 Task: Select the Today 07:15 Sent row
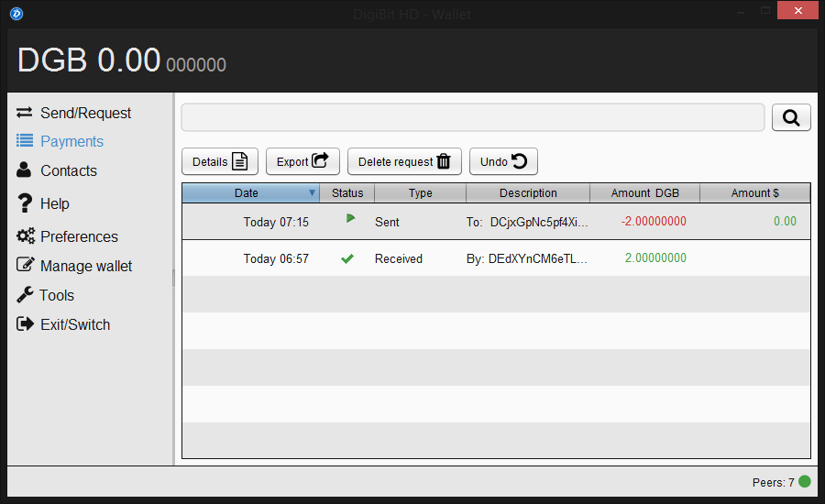coord(496,222)
